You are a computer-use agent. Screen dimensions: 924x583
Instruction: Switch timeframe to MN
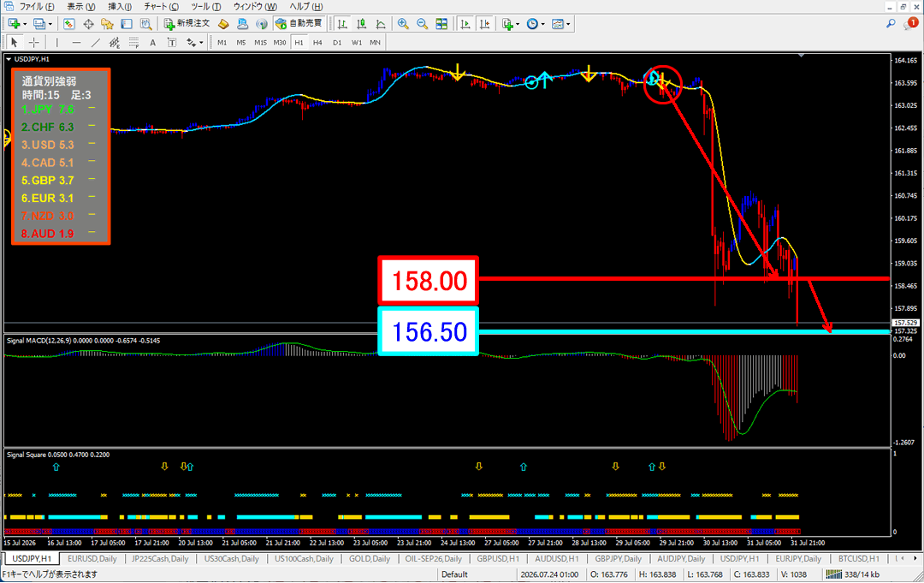[375, 43]
